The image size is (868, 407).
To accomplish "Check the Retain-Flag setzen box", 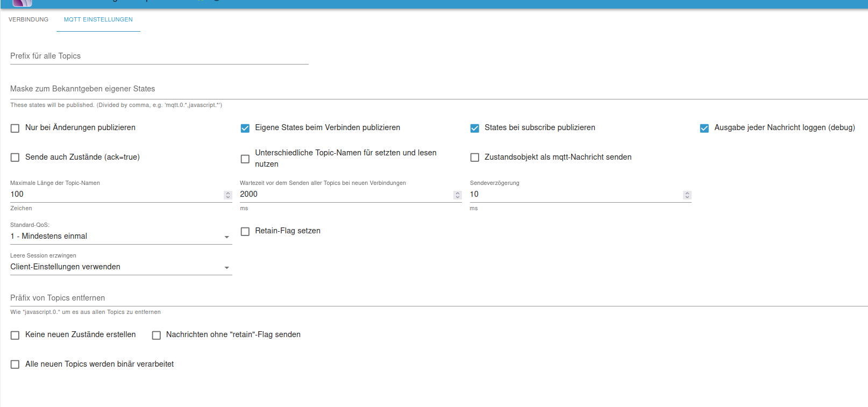I will [x=245, y=231].
